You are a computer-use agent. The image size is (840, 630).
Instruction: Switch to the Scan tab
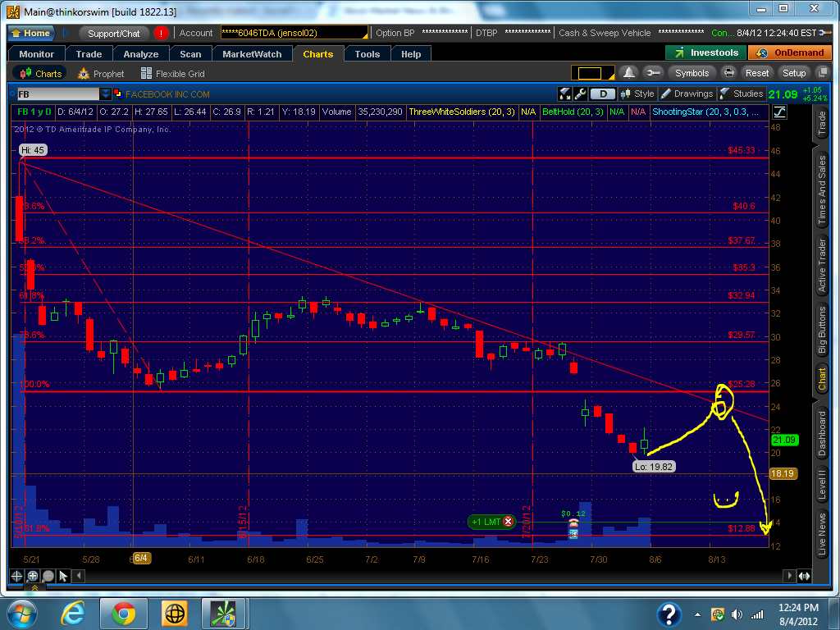coord(190,54)
